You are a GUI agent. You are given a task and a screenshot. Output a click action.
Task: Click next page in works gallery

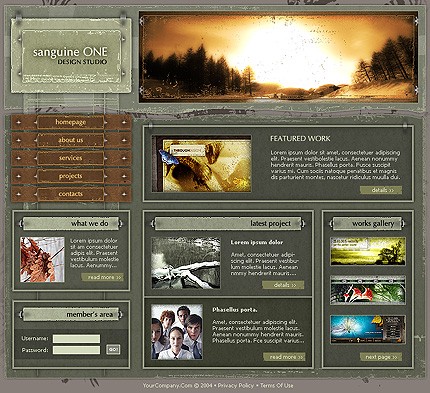[381, 357]
